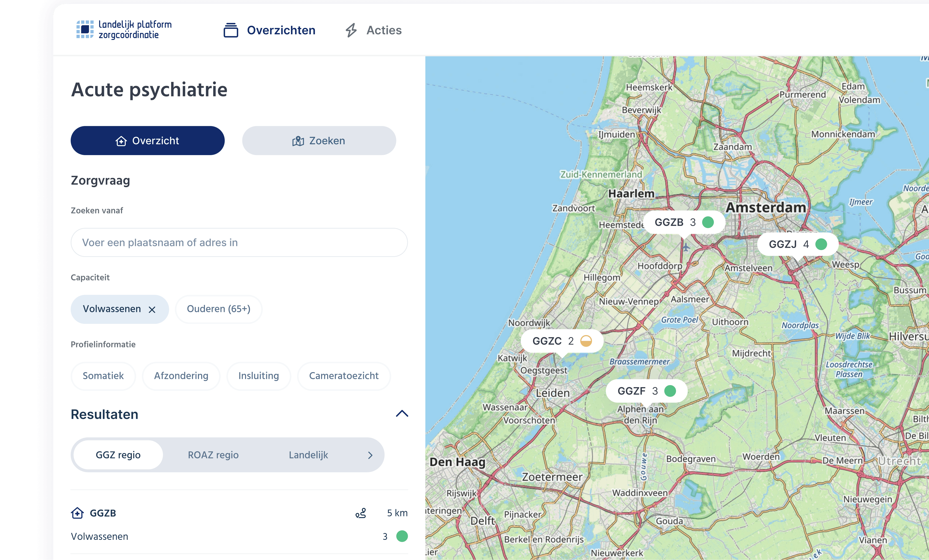Select the GGZF map marker

[x=647, y=391]
